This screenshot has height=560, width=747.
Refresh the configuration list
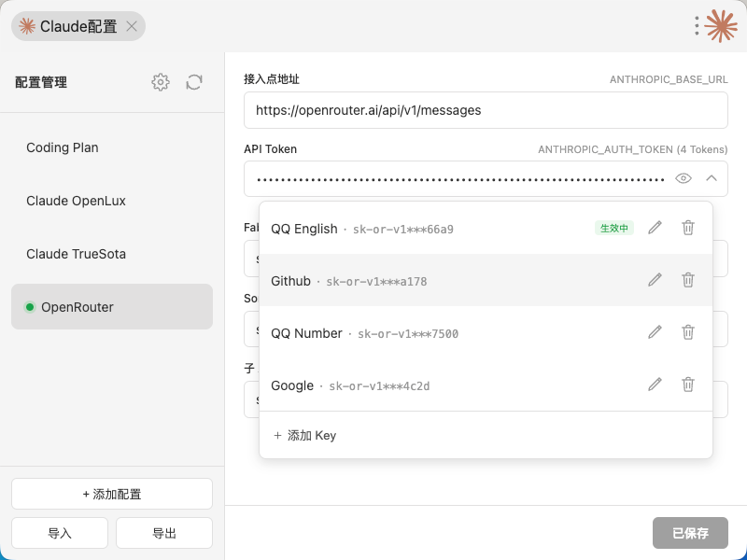tap(194, 82)
